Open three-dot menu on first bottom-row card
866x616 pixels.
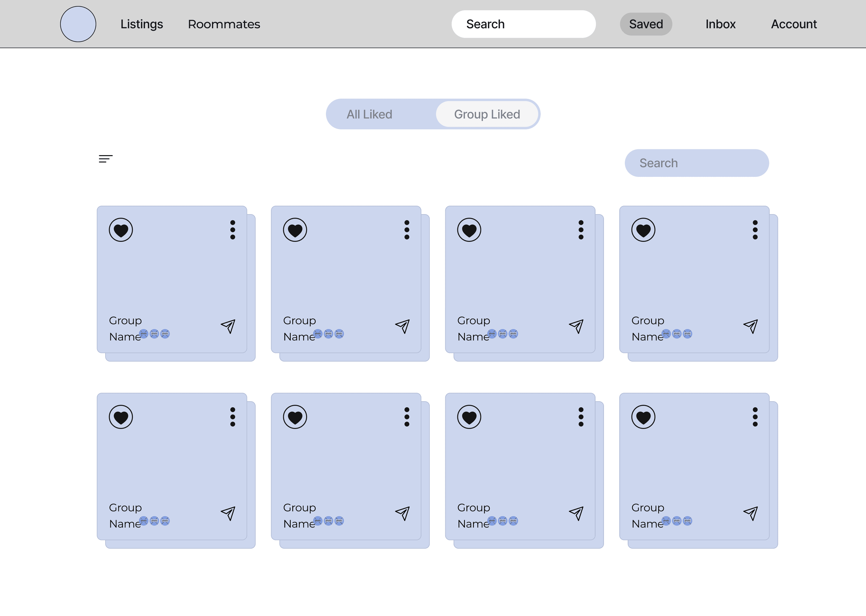pos(233,417)
